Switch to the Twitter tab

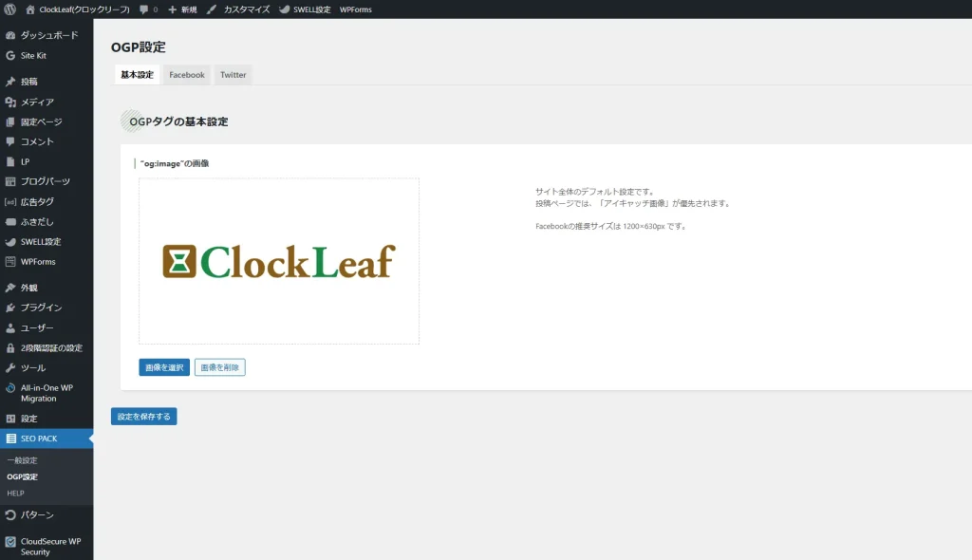233,75
